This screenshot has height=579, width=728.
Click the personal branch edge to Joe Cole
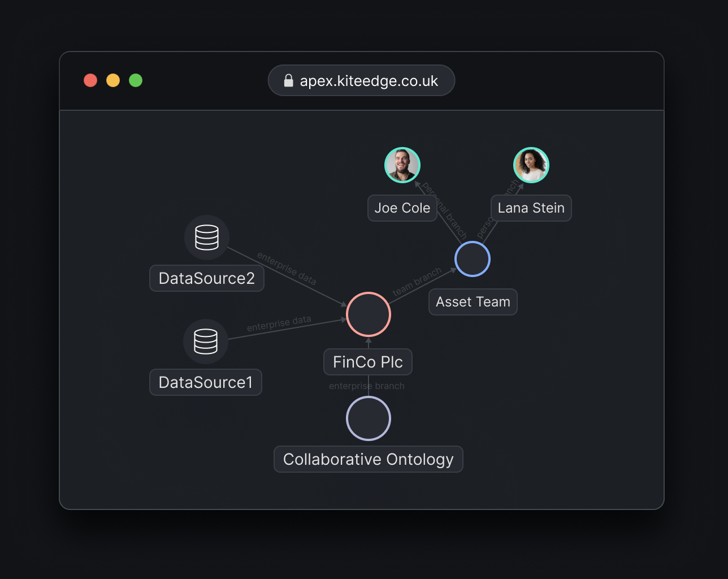(443, 209)
